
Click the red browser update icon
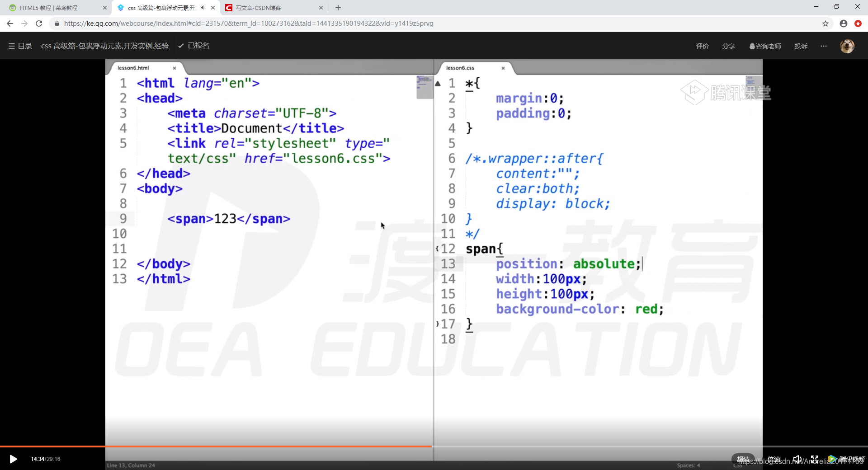[858, 23]
